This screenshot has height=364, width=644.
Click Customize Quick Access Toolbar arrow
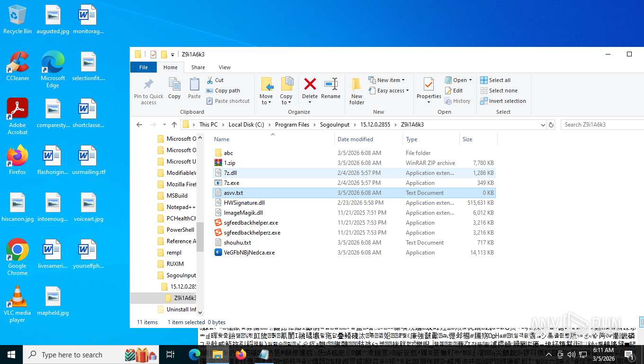pyautogui.click(x=173, y=55)
